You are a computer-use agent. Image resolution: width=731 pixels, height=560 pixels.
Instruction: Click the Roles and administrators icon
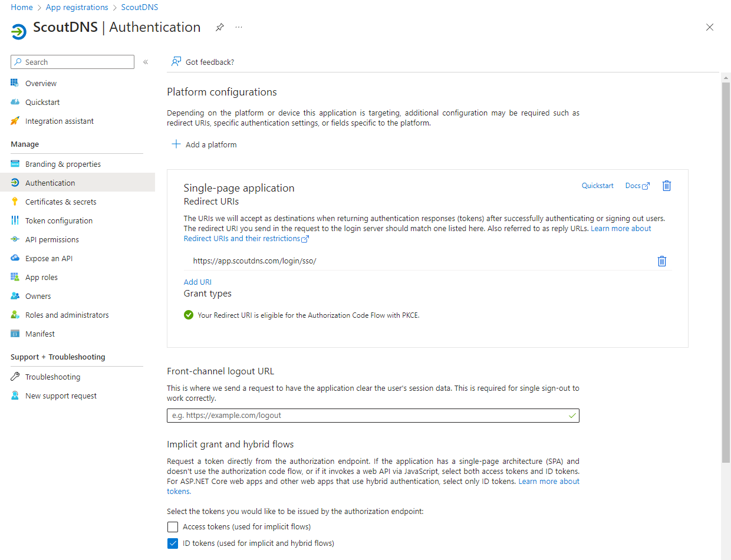(15, 315)
